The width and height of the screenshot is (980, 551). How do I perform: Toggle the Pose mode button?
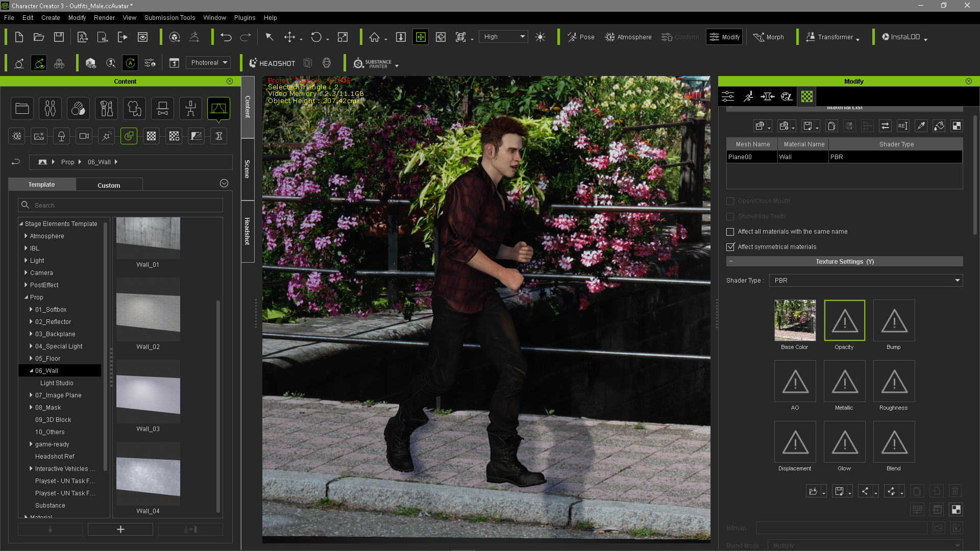point(581,37)
